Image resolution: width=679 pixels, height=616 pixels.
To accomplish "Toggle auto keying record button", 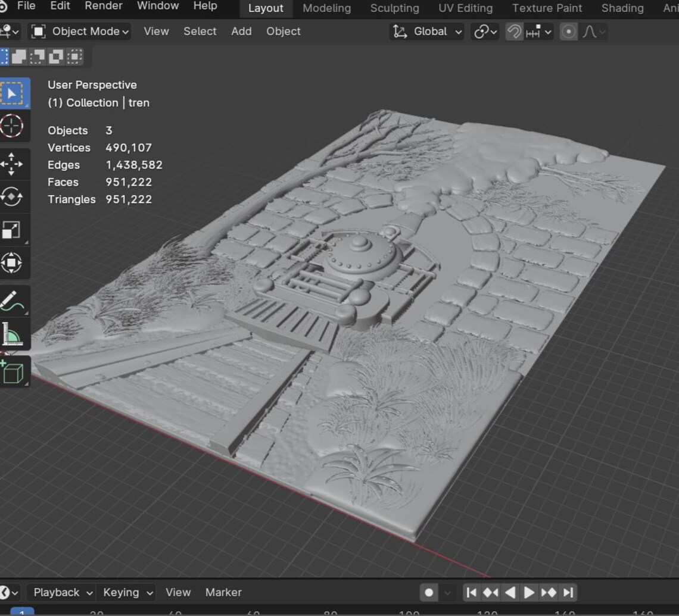I will 429,592.
